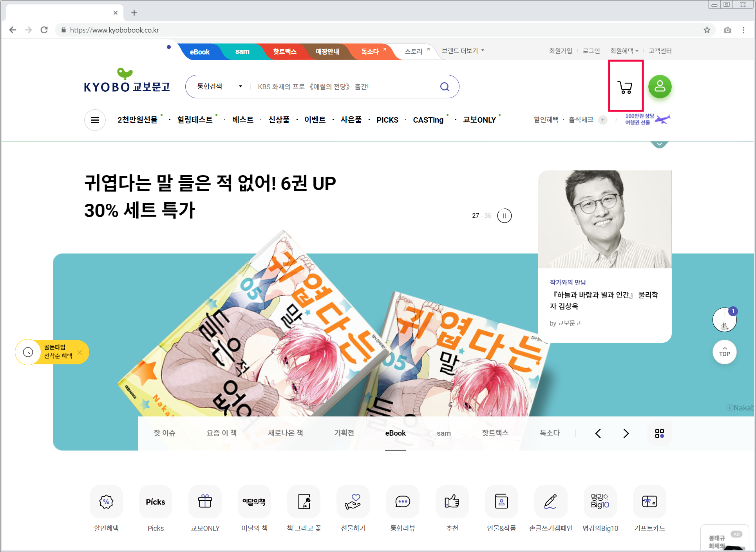Click the 명강의 Big10 icon
The width and height of the screenshot is (756, 552).
click(600, 501)
